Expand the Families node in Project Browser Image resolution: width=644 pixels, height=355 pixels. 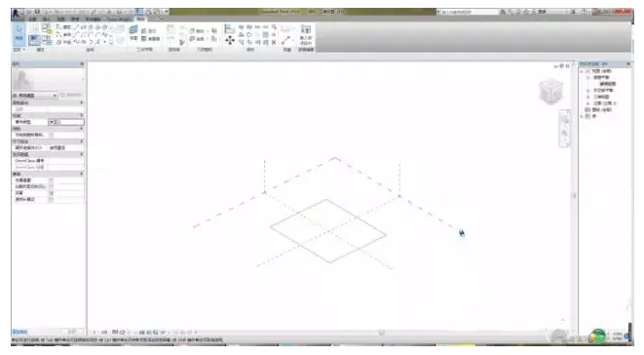click(x=583, y=116)
